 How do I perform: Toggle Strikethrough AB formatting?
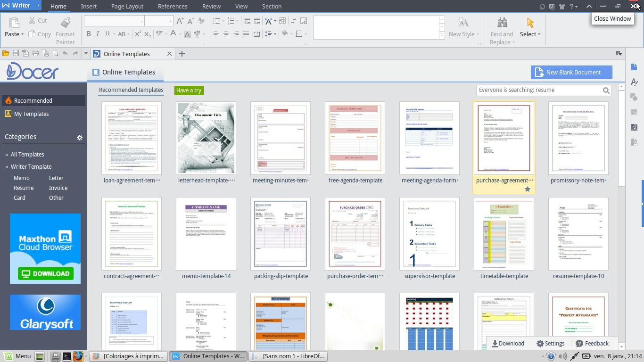pos(122,34)
